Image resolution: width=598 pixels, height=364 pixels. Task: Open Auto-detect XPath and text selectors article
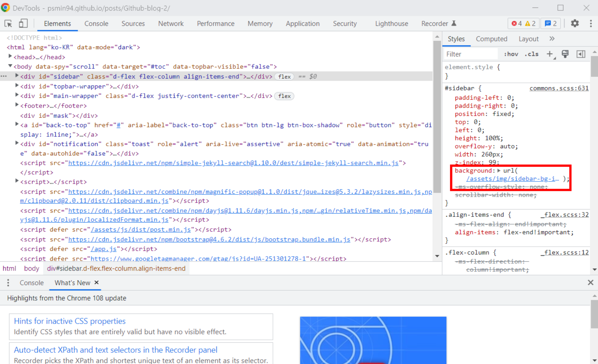point(116,350)
